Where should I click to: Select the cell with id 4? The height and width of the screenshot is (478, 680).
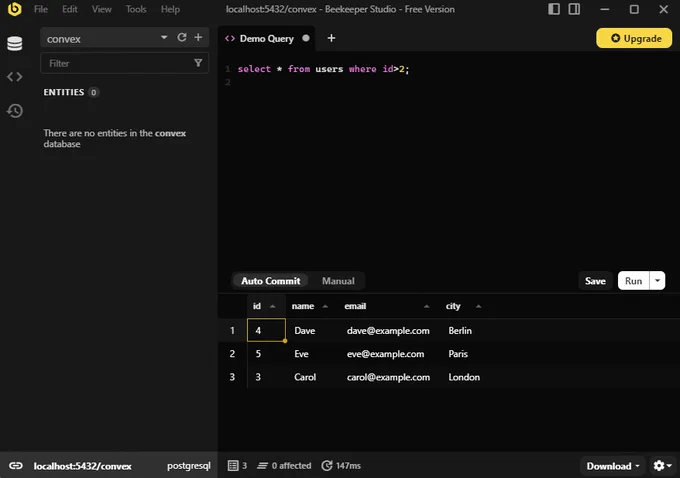click(266, 331)
